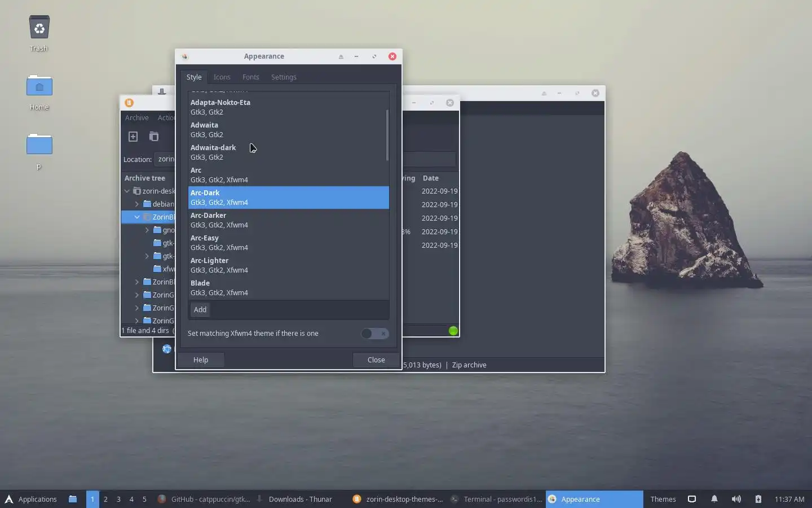This screenshot has width=812, height=508.
Task: Click the Help button in Appearance
Action: pos(201,360)
